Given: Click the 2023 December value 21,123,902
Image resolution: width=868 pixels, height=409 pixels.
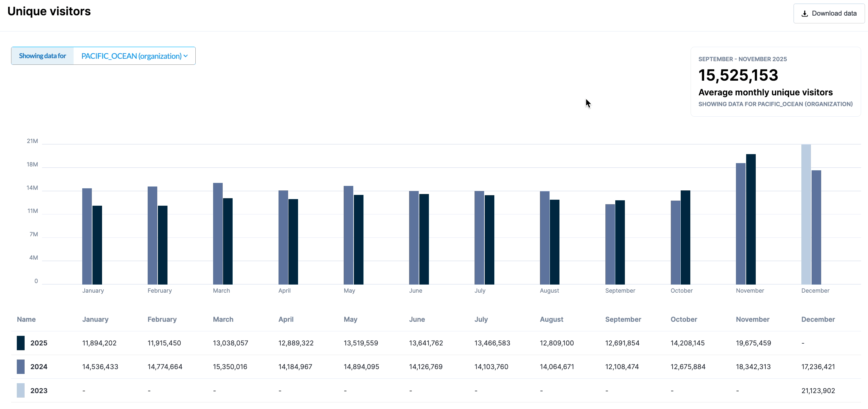Looking at the screenshot, I should click(x=818, y=390).
